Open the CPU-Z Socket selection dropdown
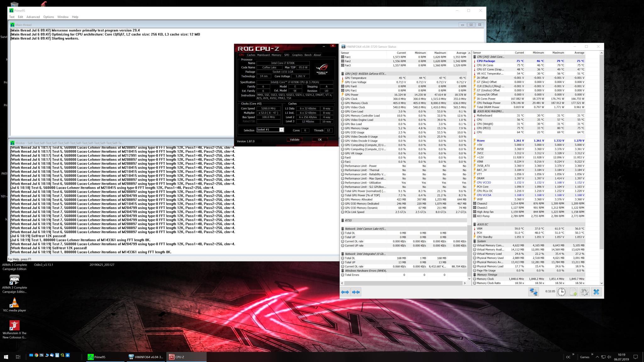This screenshot has height=362, width=644. tap(281, 130)
